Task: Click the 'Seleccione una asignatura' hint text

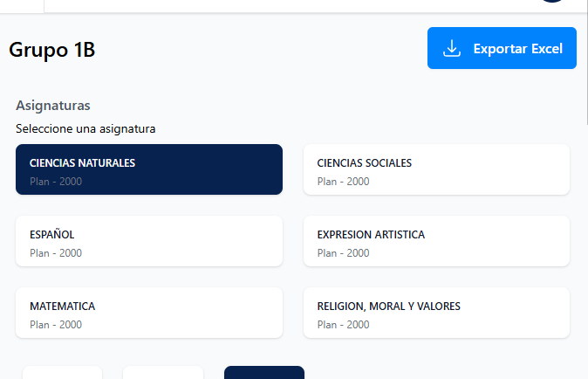Action: point(85,129)
